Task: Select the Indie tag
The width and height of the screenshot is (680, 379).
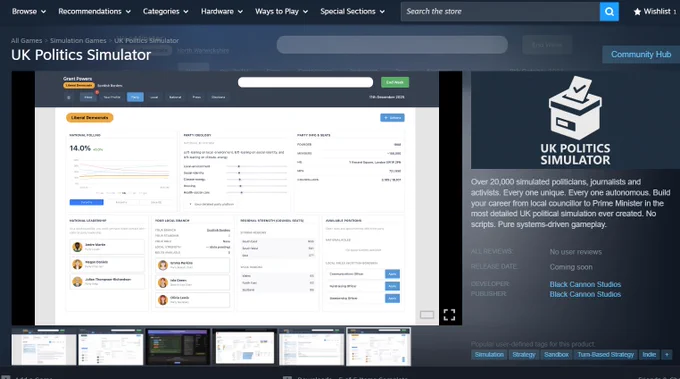Action: pos(649,355)
